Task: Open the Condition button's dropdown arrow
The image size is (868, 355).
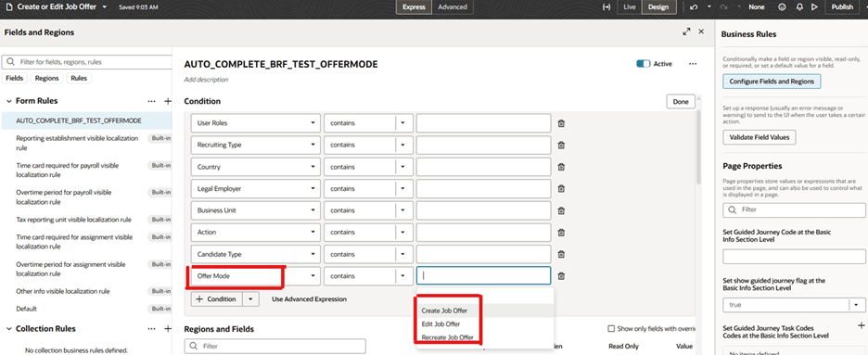Action: click(x=250, y=299)
